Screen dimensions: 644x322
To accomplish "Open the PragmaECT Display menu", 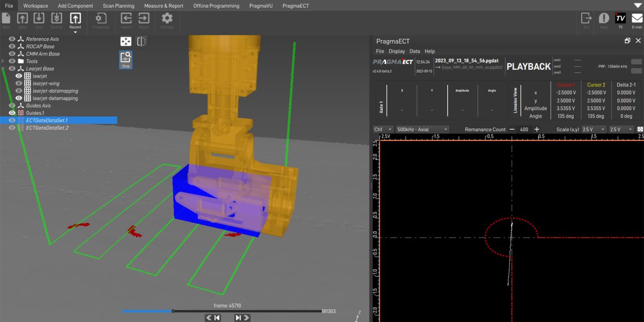I will pos(397,51).
